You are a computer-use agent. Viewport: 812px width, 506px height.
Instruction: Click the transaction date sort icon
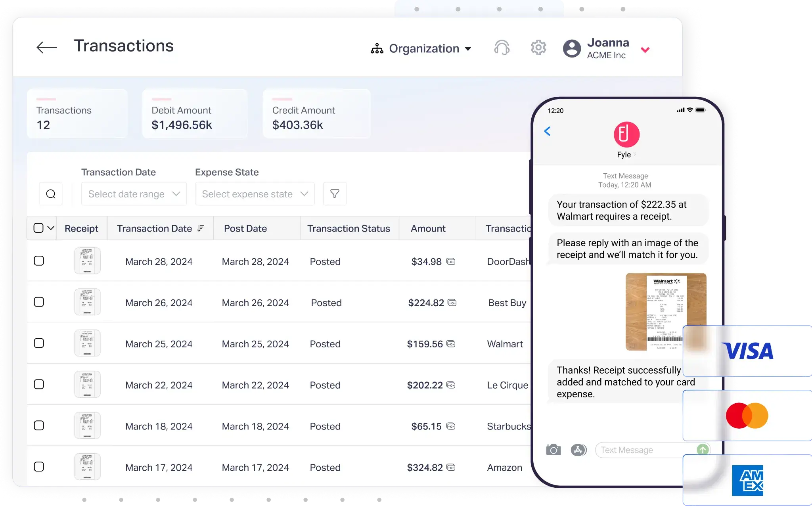pos(201,228)
